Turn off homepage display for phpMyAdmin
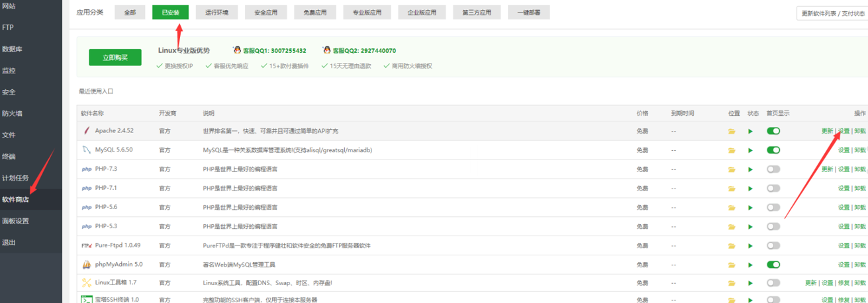868x303 pixels. [773, 265]
